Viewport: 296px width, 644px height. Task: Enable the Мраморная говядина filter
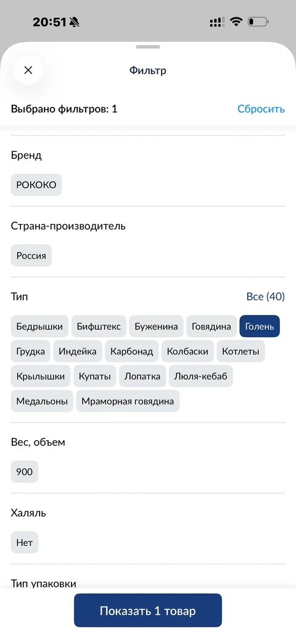click(128, 401)
